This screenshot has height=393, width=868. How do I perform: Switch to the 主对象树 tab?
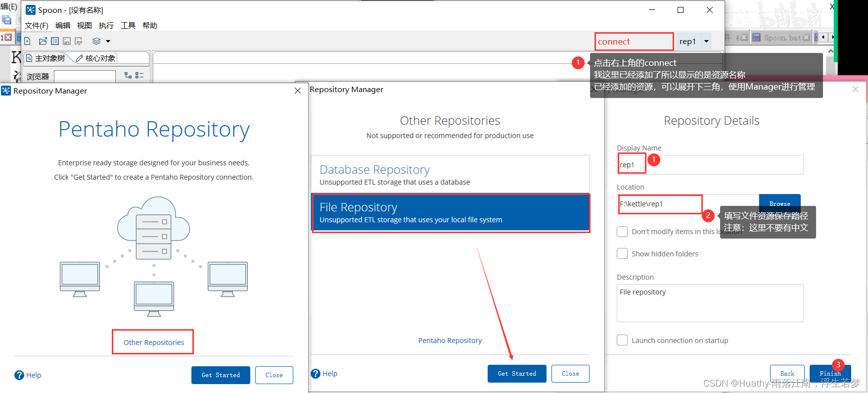pos(46,58)
